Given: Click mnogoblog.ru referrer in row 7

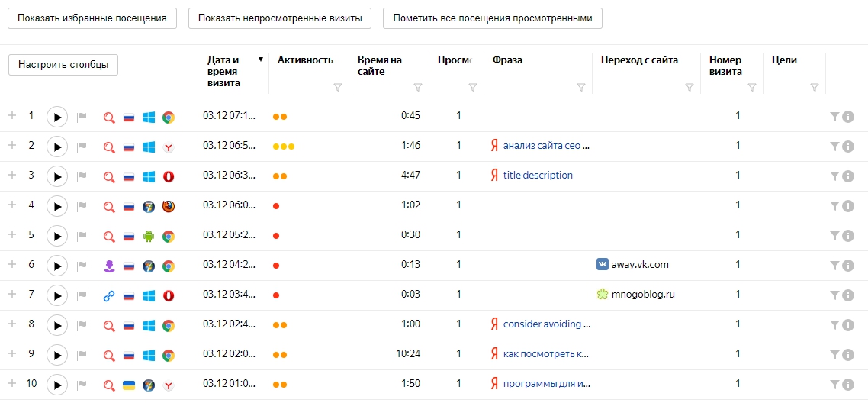Looking at the screenshot, I should point(643,295).
